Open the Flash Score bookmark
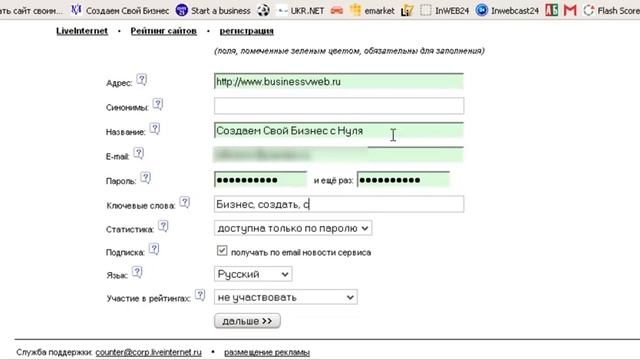This screenshot has width=640, height=360. (611, 11)
